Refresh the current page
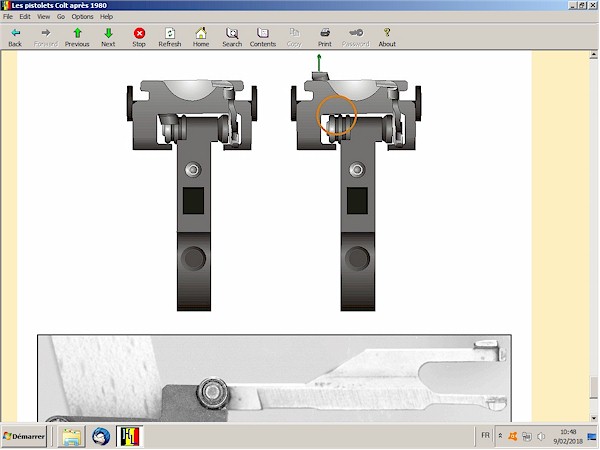Viewport: 600px width, 450px height. click(x=170, y=37)
